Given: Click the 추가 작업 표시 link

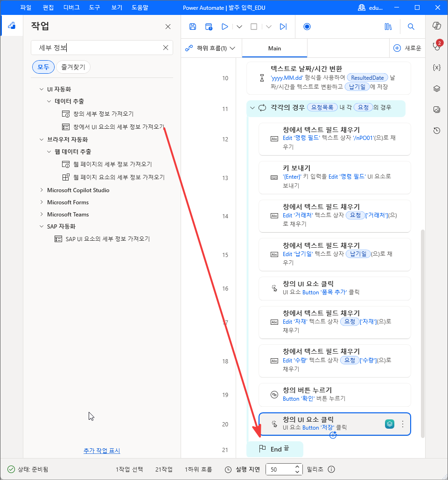Looking at the screenshot, I should (x=102, y=451).
